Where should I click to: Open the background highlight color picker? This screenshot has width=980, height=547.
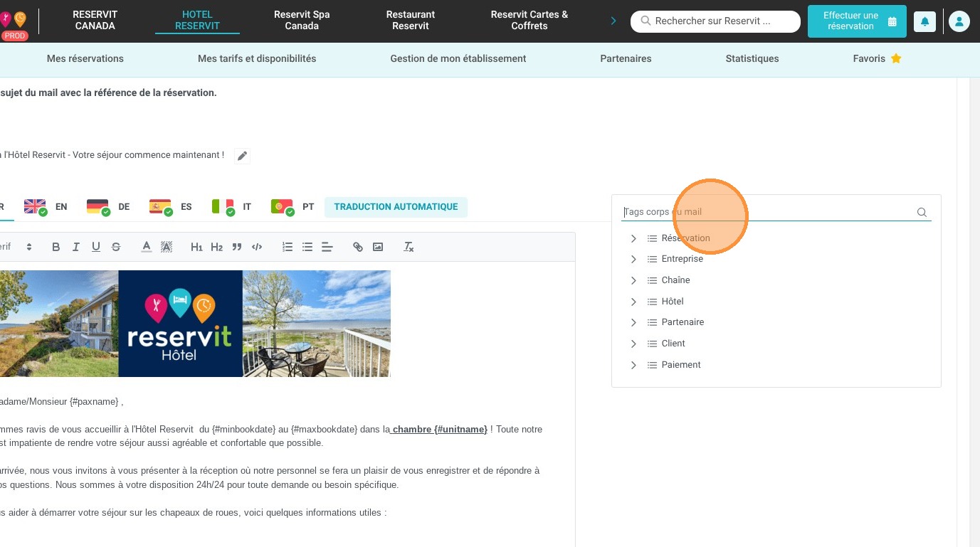click(167, 247)
